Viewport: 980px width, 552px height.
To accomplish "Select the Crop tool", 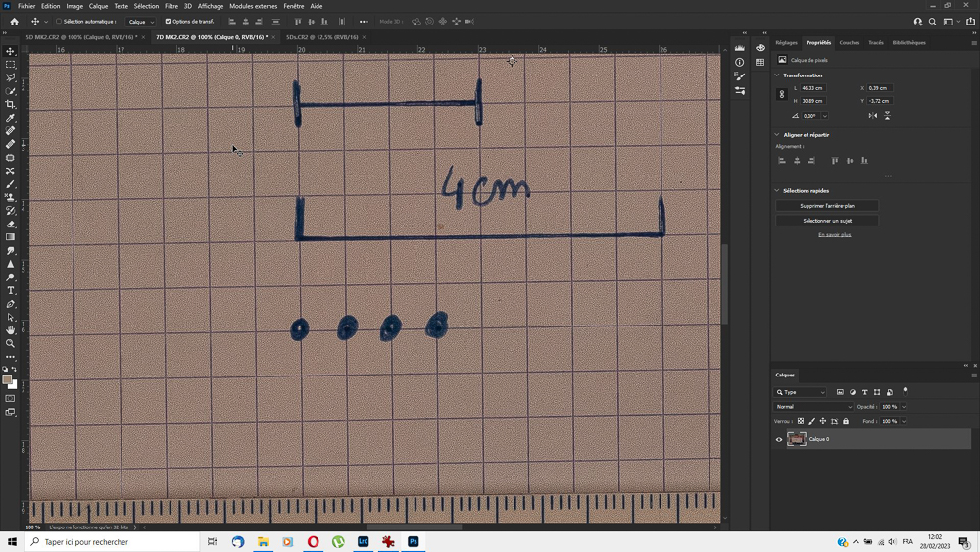I will [x=10, y=104].
